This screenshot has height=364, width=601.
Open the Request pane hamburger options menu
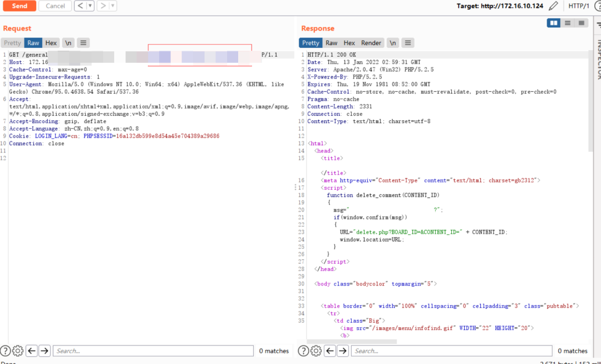83,43
